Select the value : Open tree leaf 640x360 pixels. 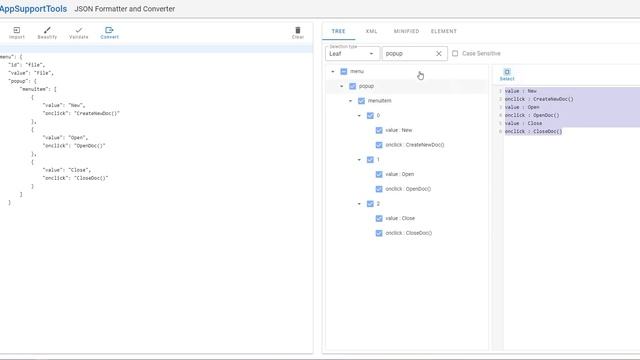400,174
